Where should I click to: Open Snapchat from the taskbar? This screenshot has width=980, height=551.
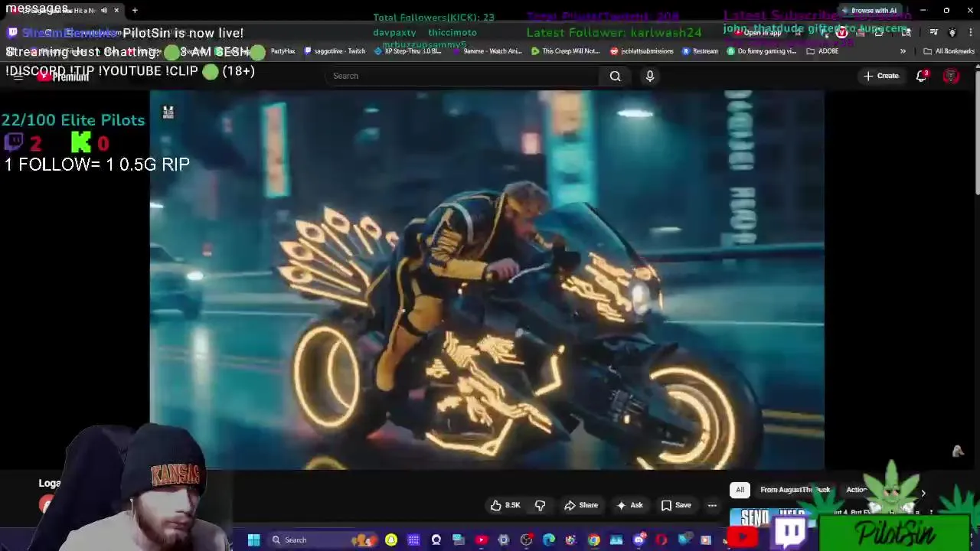point(391,540)
